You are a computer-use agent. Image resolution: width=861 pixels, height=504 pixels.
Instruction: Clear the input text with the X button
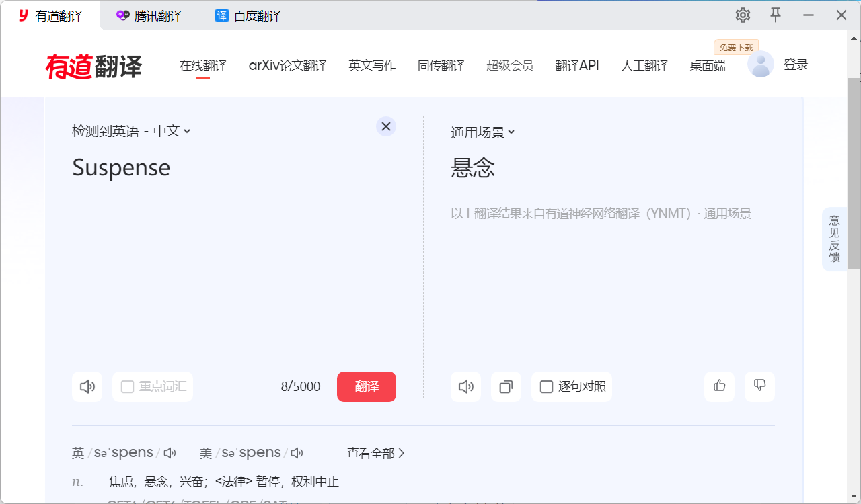point(385,126)
